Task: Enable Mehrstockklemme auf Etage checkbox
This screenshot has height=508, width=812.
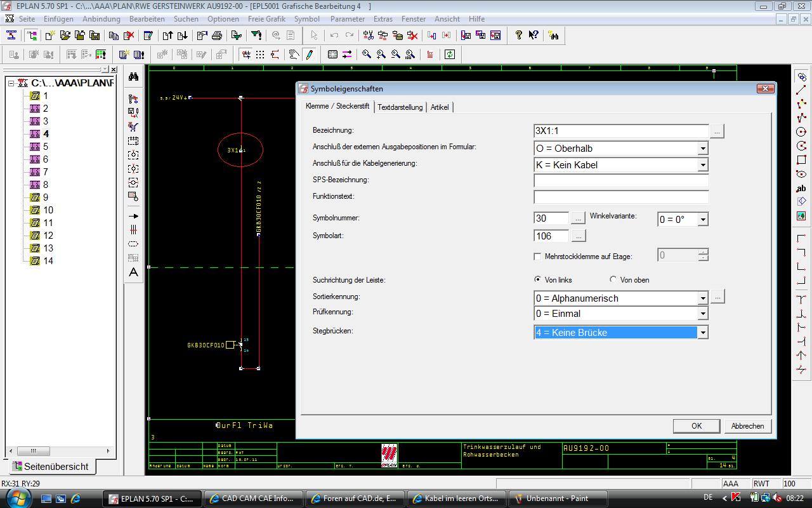Action: tap(538, 257)
